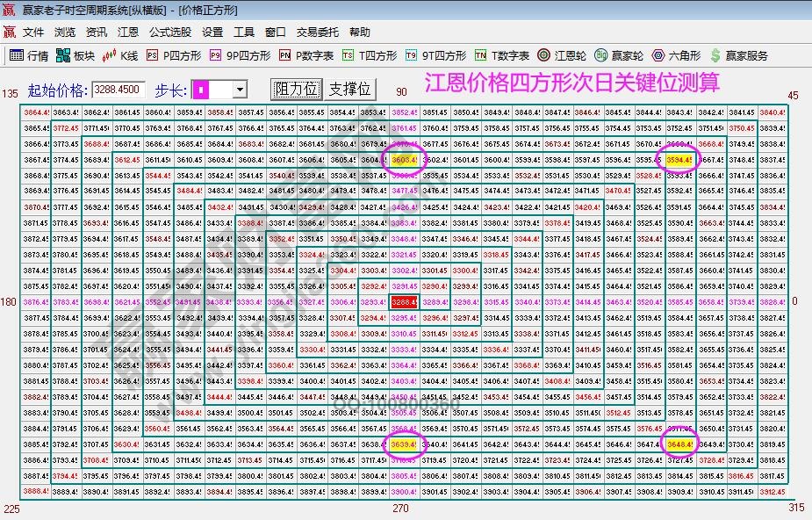Expand the 步长 step size dropdown
The image size is (812, 520).
241,89
